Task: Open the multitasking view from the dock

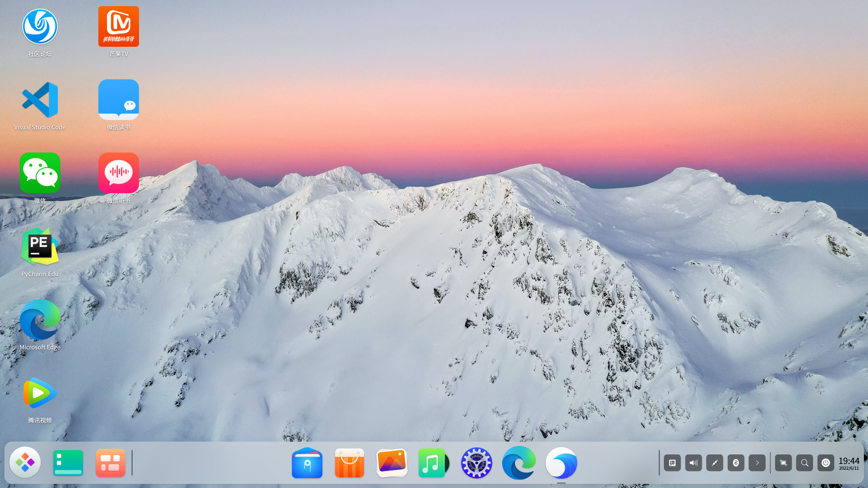Action: click(68, 462)
